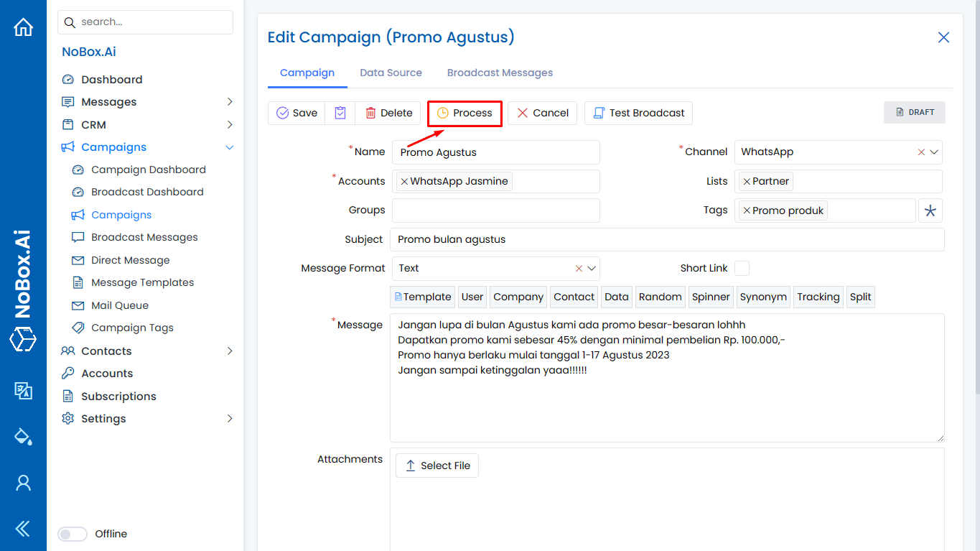Click the clipboard checklist icon next to Save
Image resolution: width=980 pixels, height=551 pixels.
[x=340, y=113]
